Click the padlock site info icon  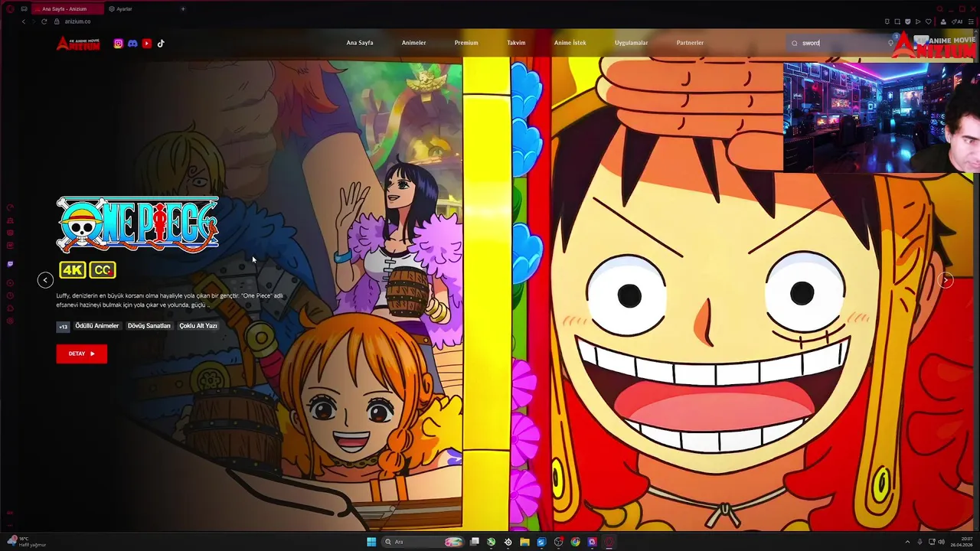(57, 21)
